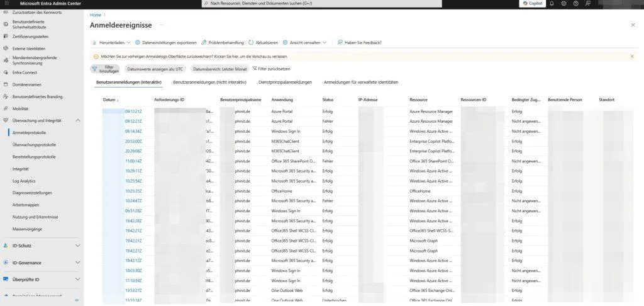Collapse Überwachung und Integrität section
Screen dimensions: 644x306
77,120
